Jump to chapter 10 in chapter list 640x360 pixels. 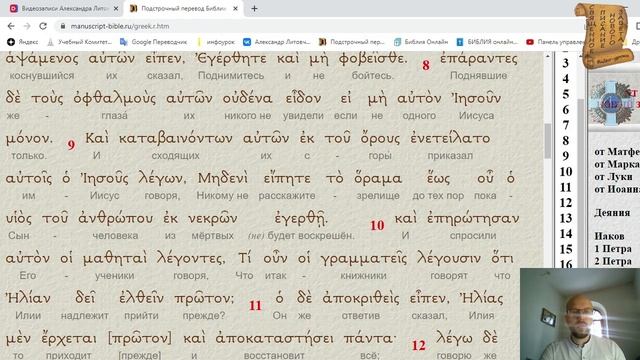566,172
